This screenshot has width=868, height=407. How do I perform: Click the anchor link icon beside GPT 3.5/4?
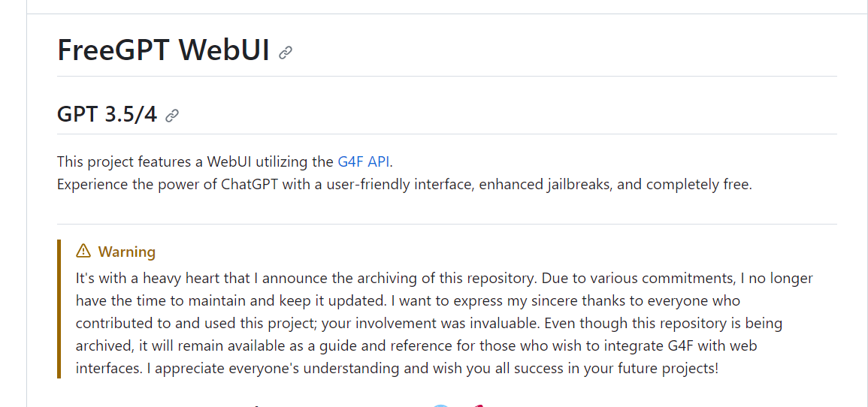click(172, 116)
